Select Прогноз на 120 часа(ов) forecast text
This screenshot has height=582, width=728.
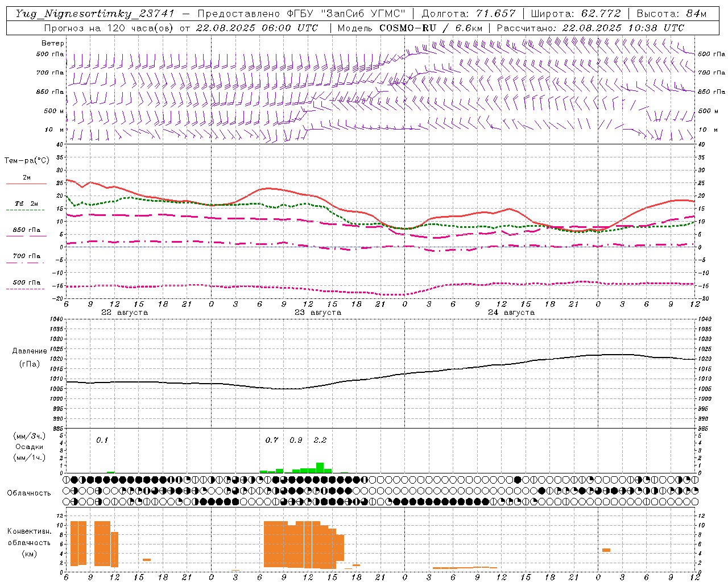click(x=109, y=28)
